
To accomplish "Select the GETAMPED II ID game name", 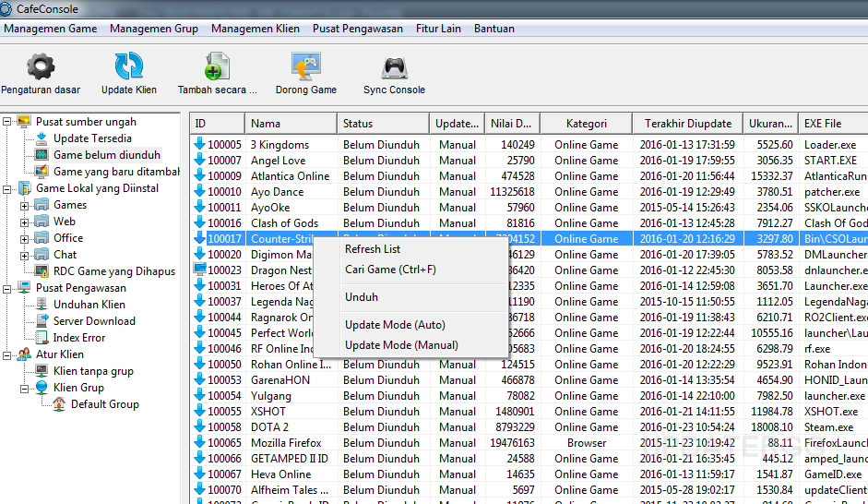I will coord(290,459).
